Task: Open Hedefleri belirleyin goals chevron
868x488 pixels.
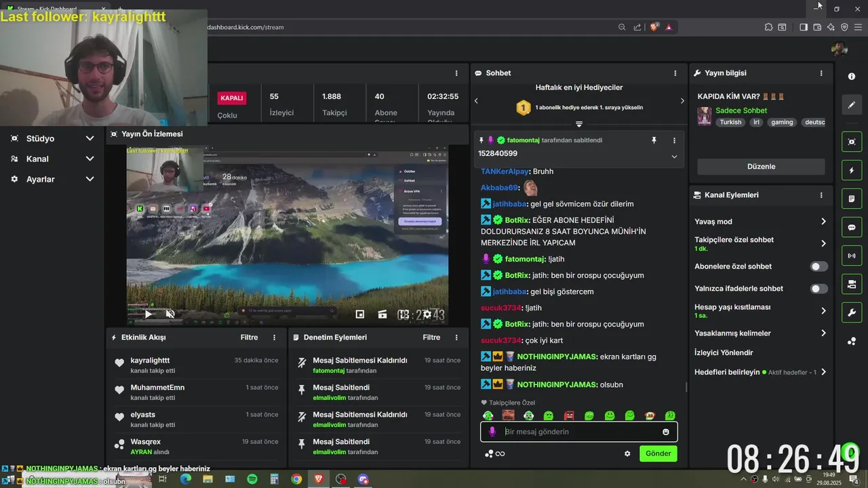Action: (823, 372)
